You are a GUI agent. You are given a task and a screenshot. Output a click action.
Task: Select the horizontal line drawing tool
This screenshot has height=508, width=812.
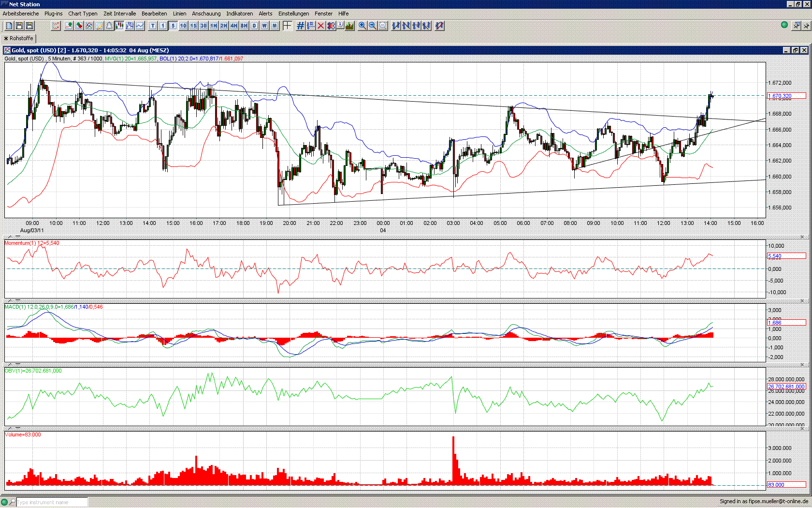[x=416, y=26]
